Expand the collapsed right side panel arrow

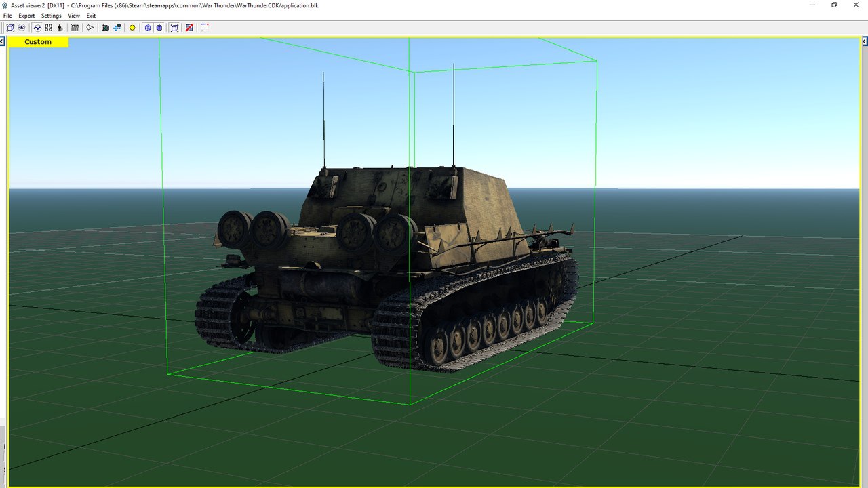865,41
